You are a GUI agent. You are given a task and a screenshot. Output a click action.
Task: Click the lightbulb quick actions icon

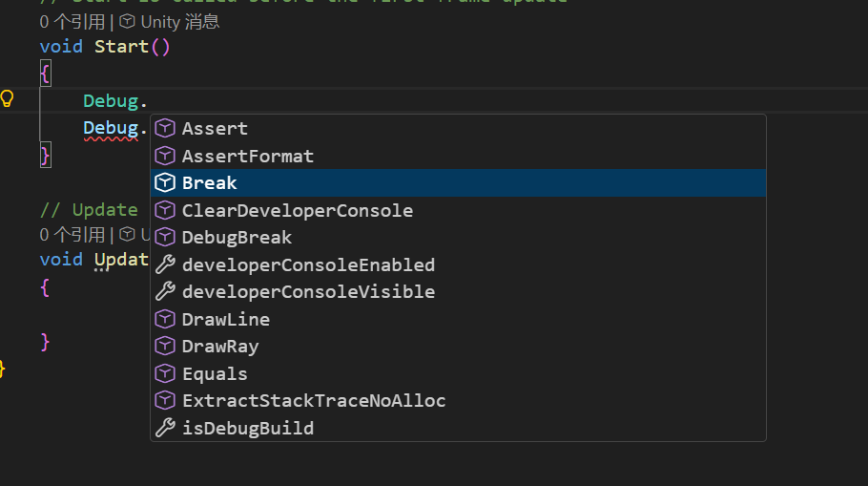pyautogui.click(x=7, y=99)
